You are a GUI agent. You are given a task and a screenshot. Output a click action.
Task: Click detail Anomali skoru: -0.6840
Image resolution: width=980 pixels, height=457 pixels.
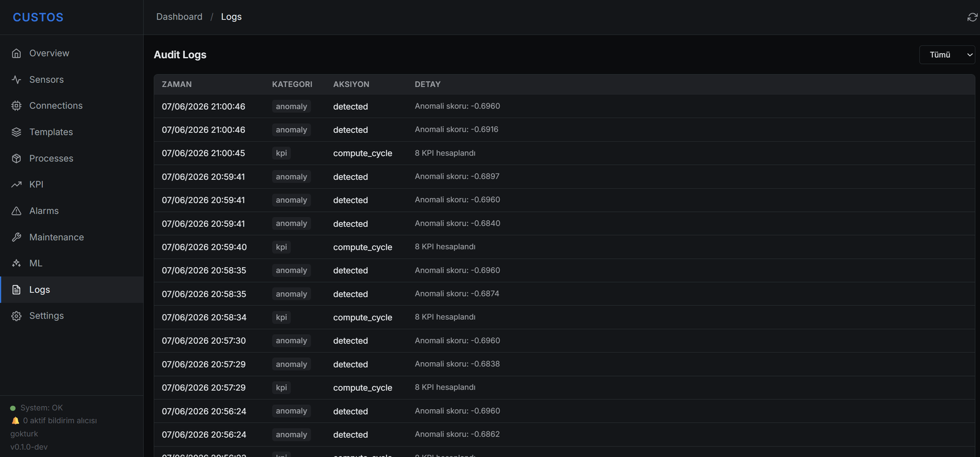[x=458, y=224]
